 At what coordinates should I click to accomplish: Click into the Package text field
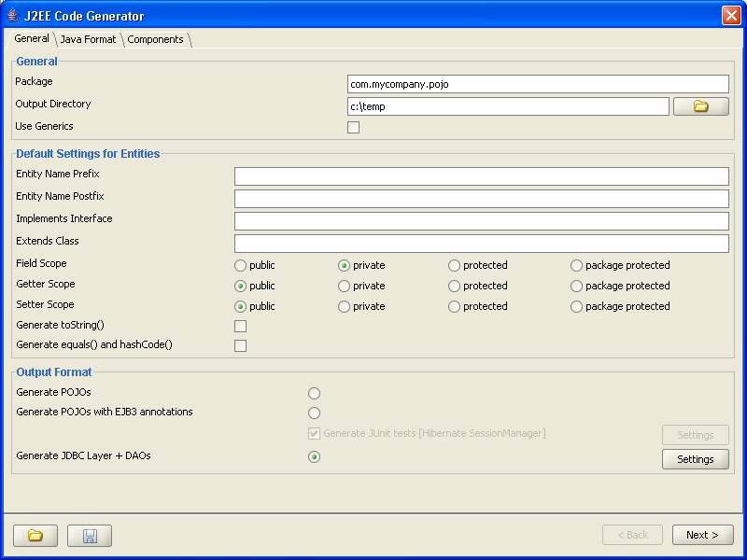(538, 84)
